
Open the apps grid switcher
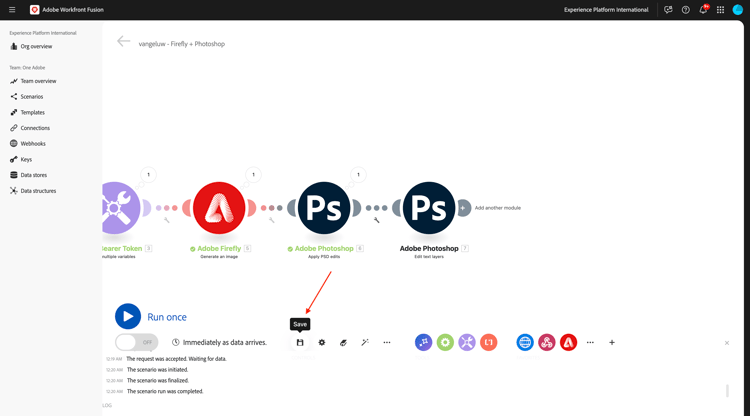tap(720, 10)
